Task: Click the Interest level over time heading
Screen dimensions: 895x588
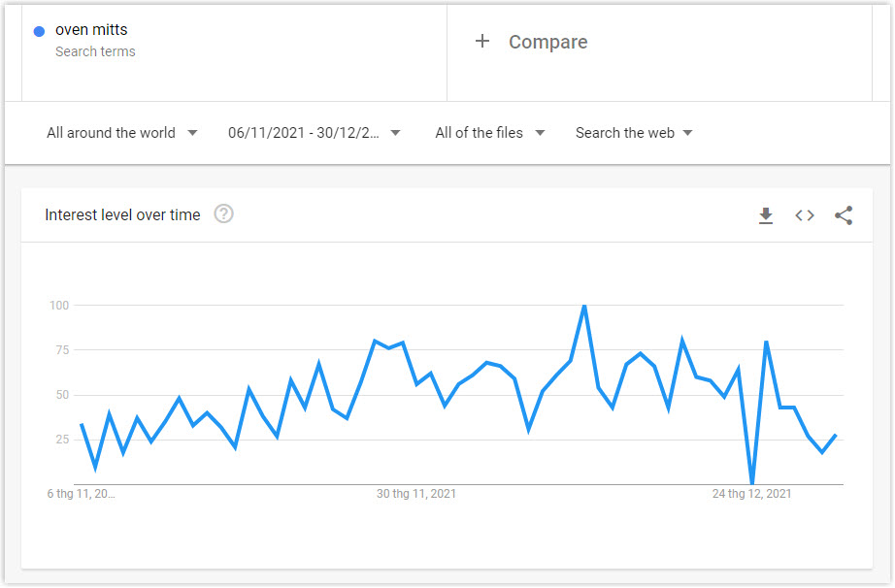Action: pyautogui.click(x=122, y=215)
